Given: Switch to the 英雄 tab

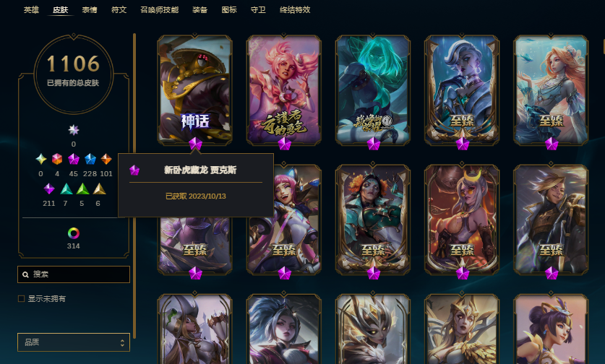Looking at the screenshot, I should pyautogui.click(x=31, y=9).
